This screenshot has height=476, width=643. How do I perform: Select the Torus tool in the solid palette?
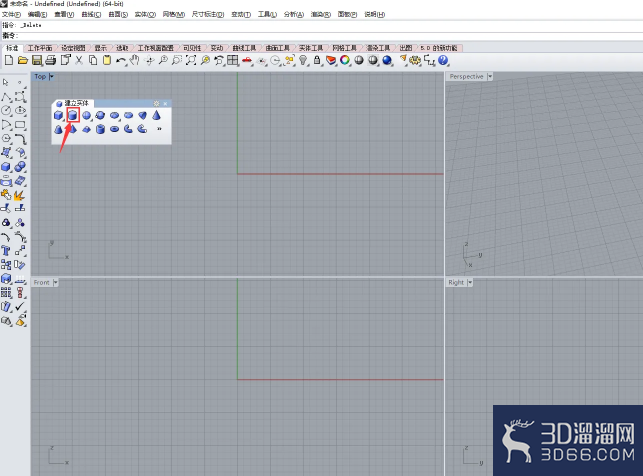pyautogui.click(x=114, y=129)
